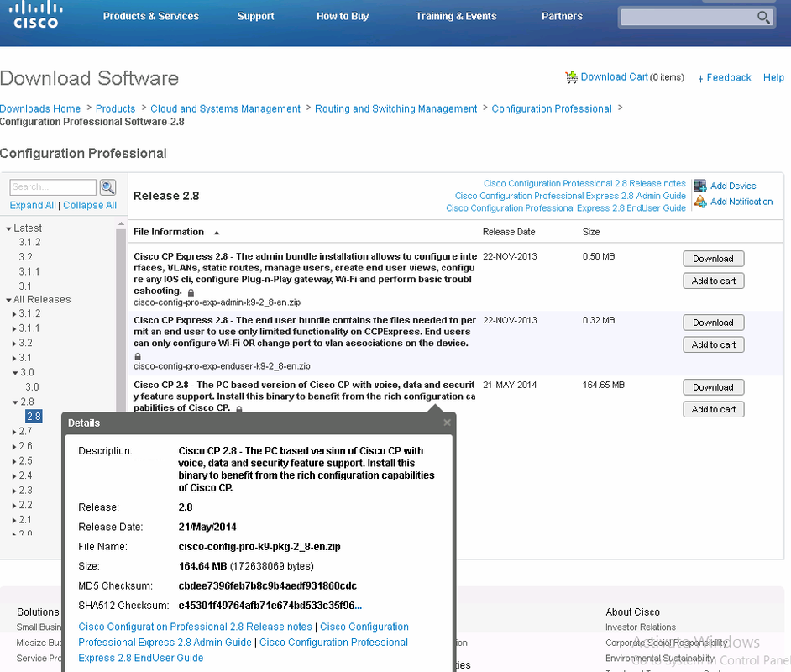The image size is (791, 672).
Task: Open the Products & Services menu
Action: pos(151,16)
